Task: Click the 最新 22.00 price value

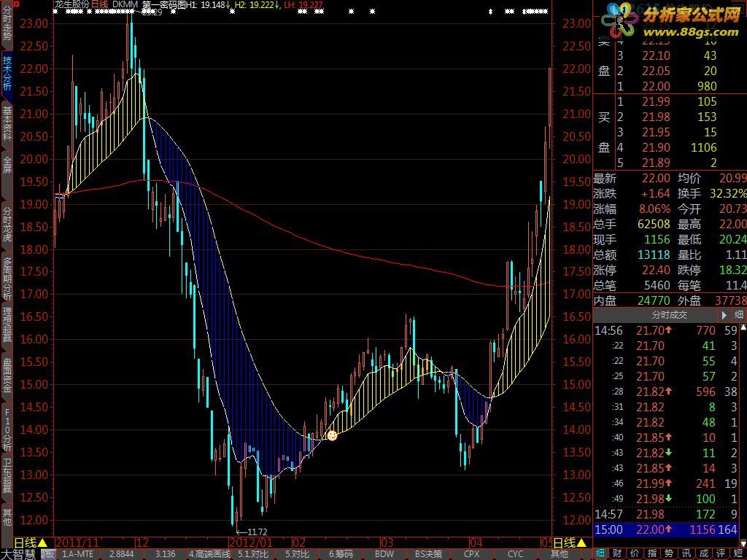Action: 656,179
